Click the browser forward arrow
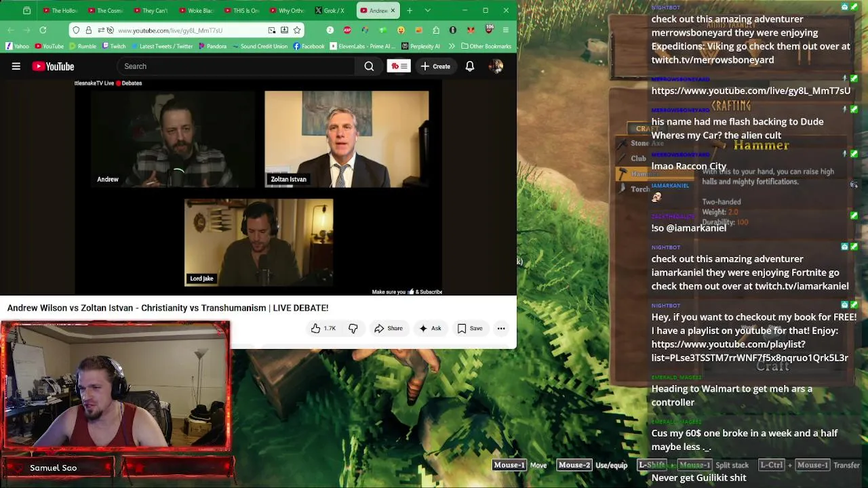Image resolution: width=868 pixels, height=488 pixels. click(26, 30)
